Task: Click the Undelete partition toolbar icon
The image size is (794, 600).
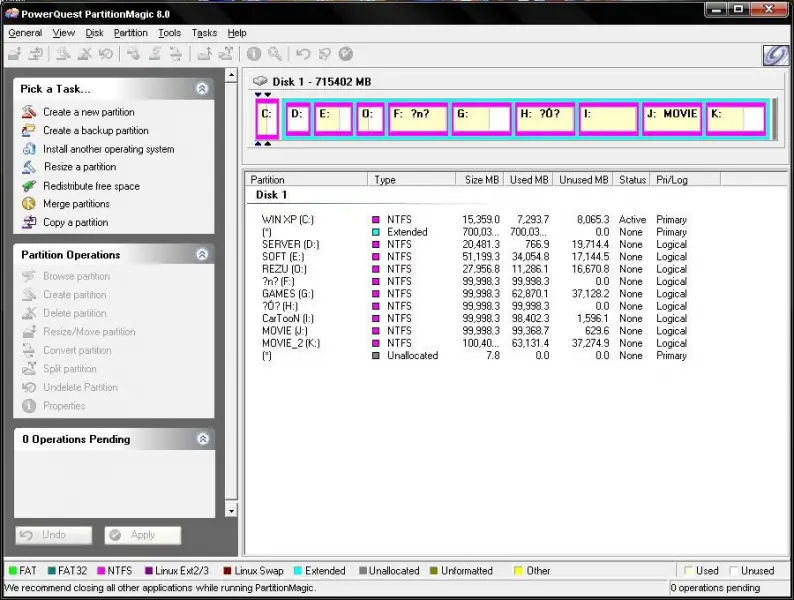Action: tap(105, 54)
